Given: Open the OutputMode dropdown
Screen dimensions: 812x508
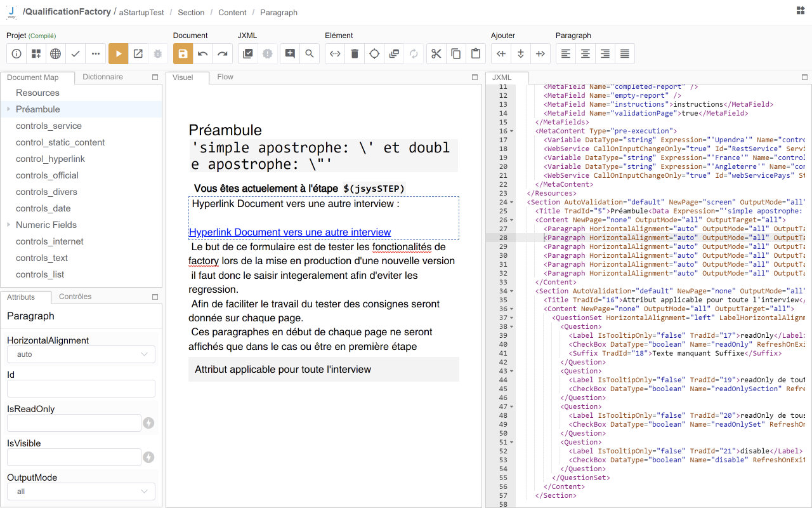Looking at the screenshot, I should click(81, 491).
